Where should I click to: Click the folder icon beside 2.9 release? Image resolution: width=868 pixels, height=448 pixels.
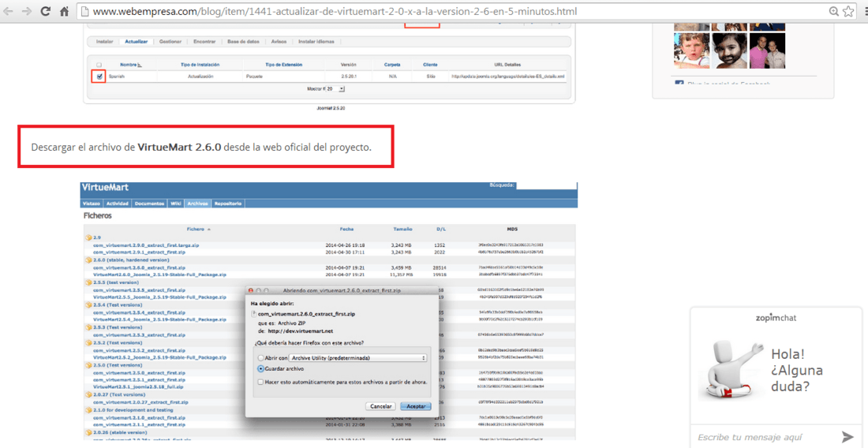88,237
